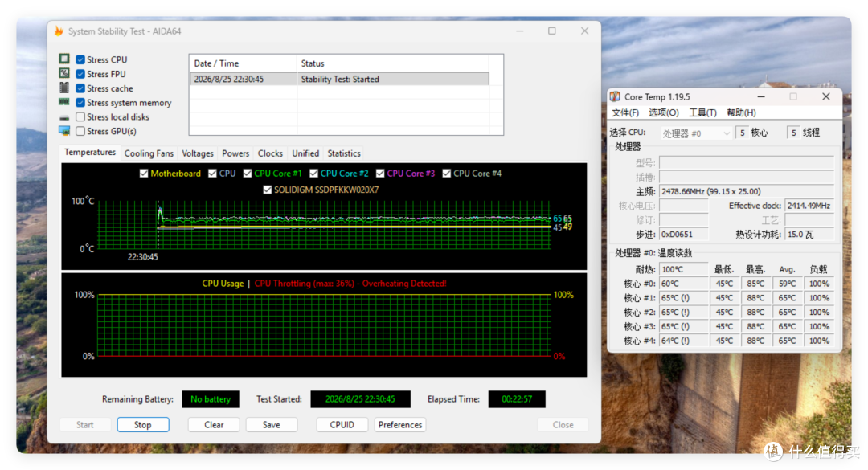Switch to the Temperatures tab
The image size is (868, 470).
click(90, 152)
